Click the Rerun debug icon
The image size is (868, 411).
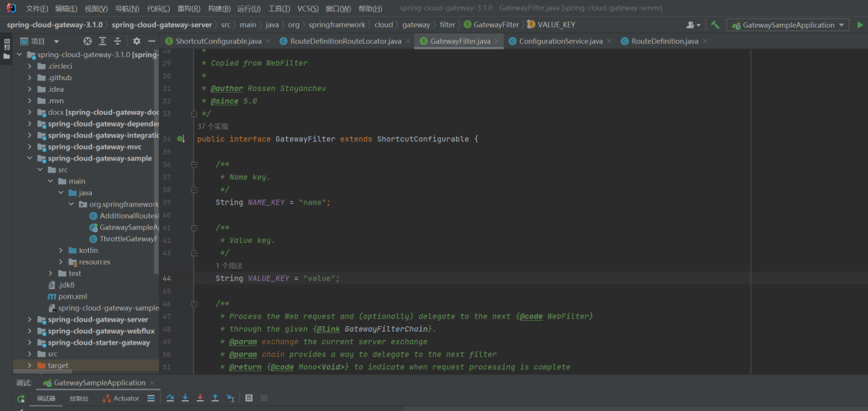[x=21, y=399]
